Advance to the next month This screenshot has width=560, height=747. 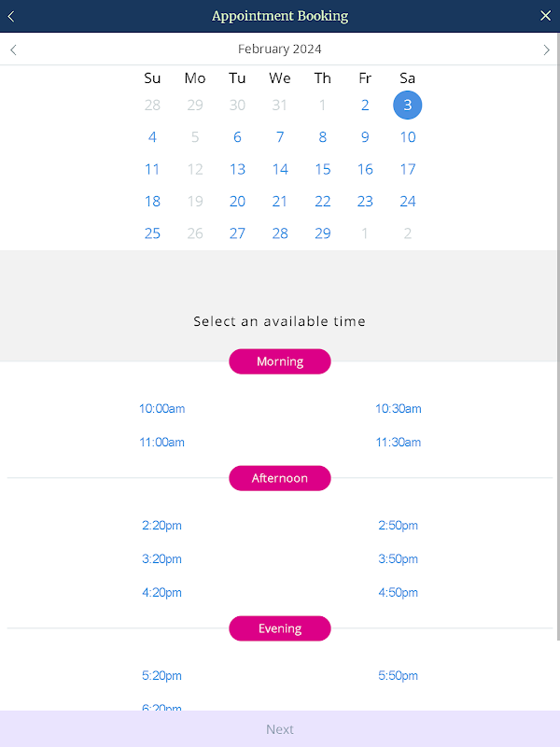click(546, 49)
